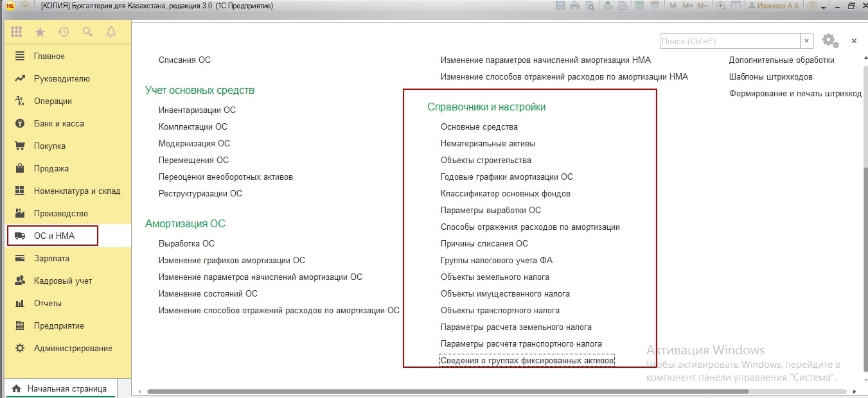Open Банк и касса section

[58, 123]
